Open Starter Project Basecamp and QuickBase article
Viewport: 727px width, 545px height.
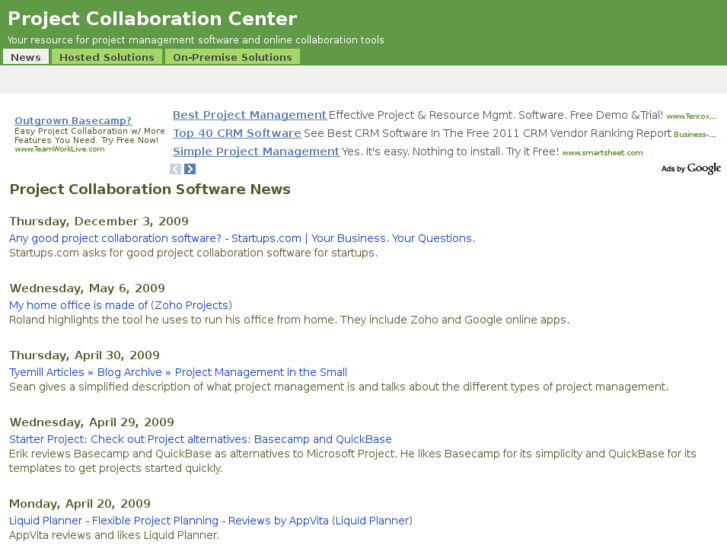(200, 439)
